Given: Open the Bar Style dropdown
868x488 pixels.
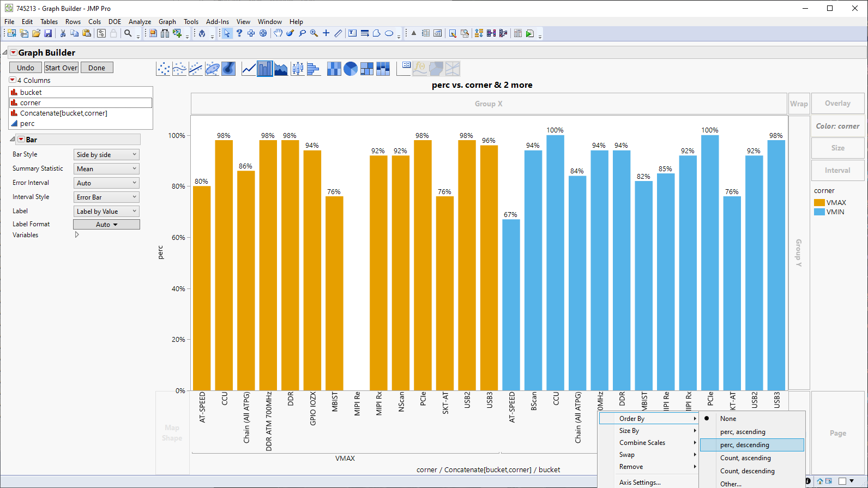Looking at the screenshot, I should pos(106,155).
